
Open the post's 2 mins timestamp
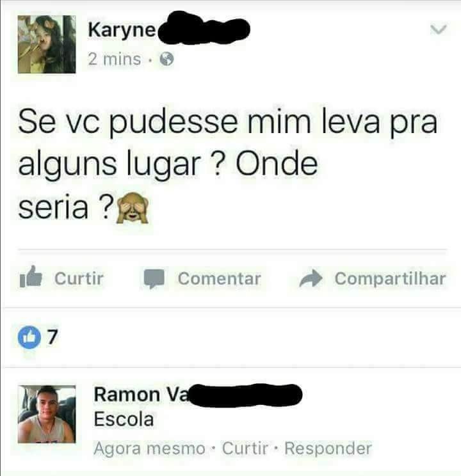coord(114,59)
